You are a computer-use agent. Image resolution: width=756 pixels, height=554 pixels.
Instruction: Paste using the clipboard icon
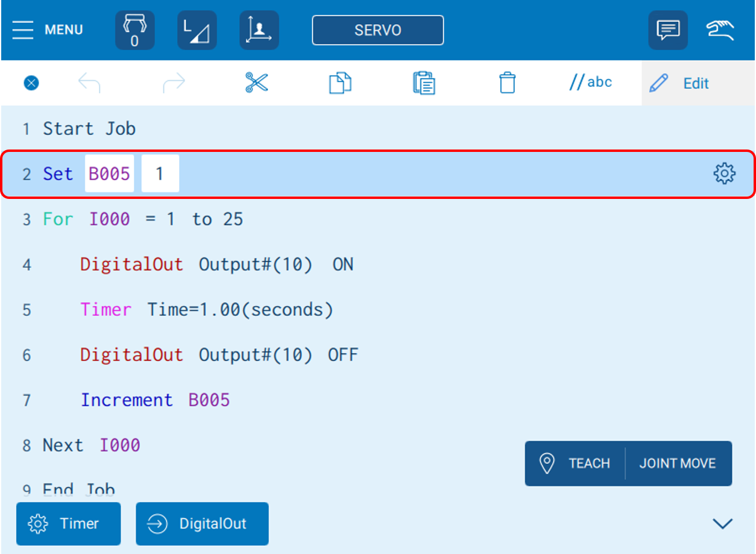tap(424, 83)
